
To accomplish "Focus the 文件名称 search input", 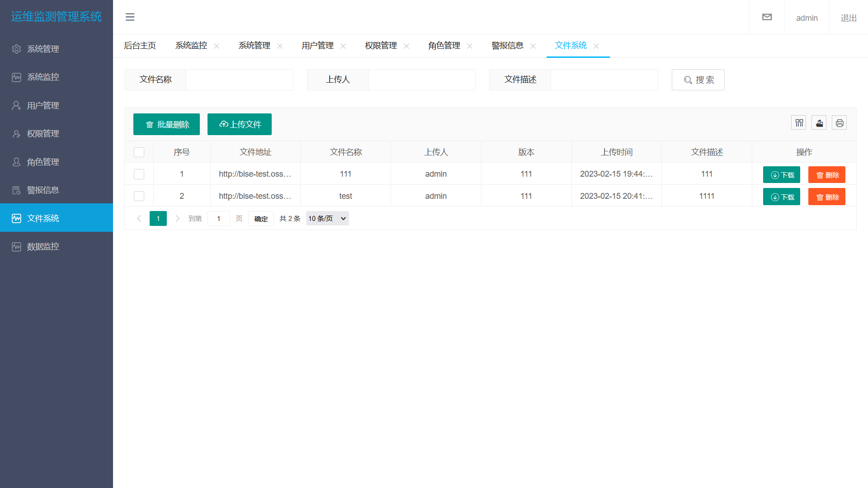I will tap(240, 80).
